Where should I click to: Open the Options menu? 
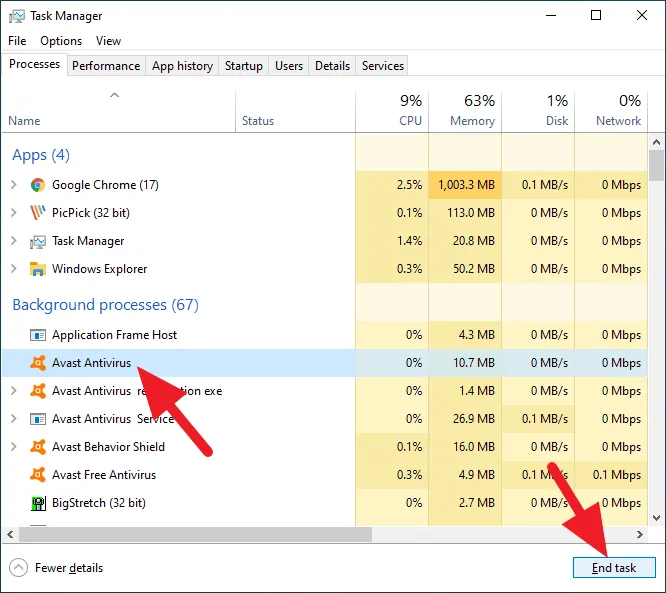coord(61,41)
